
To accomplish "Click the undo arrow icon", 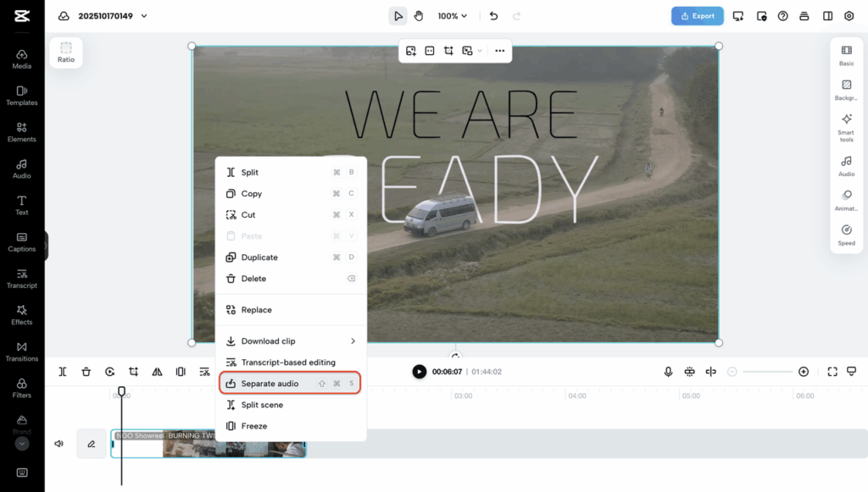I will click(494, 16).
